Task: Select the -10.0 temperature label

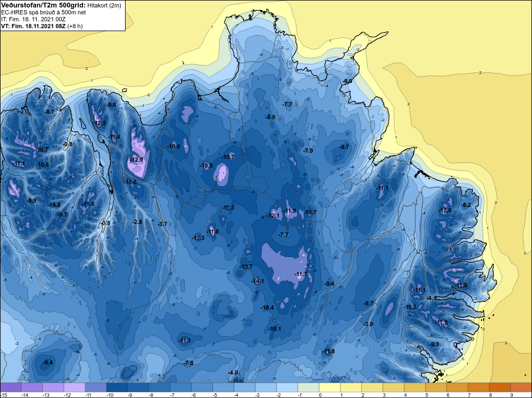Action: coord(54,205)
